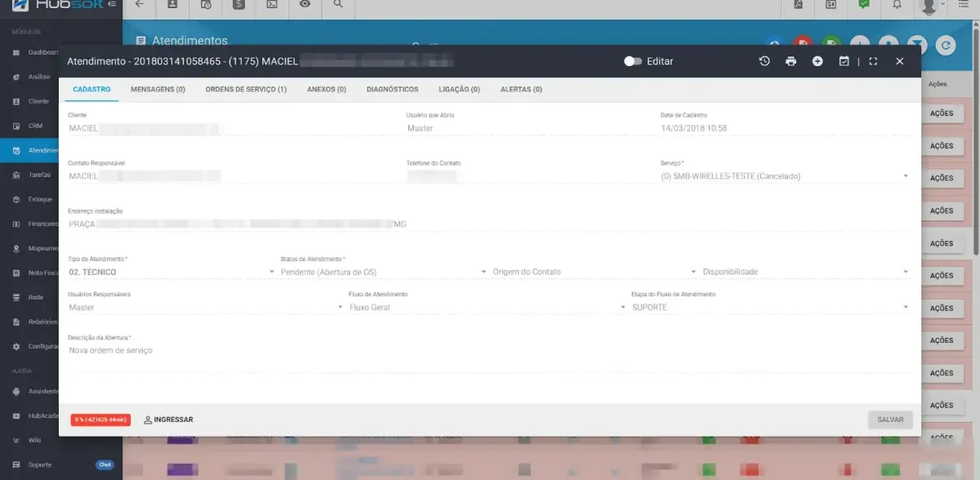Open the Anexos (0) tab
Screen dimensions: 980x480
(x=327, y=89)
